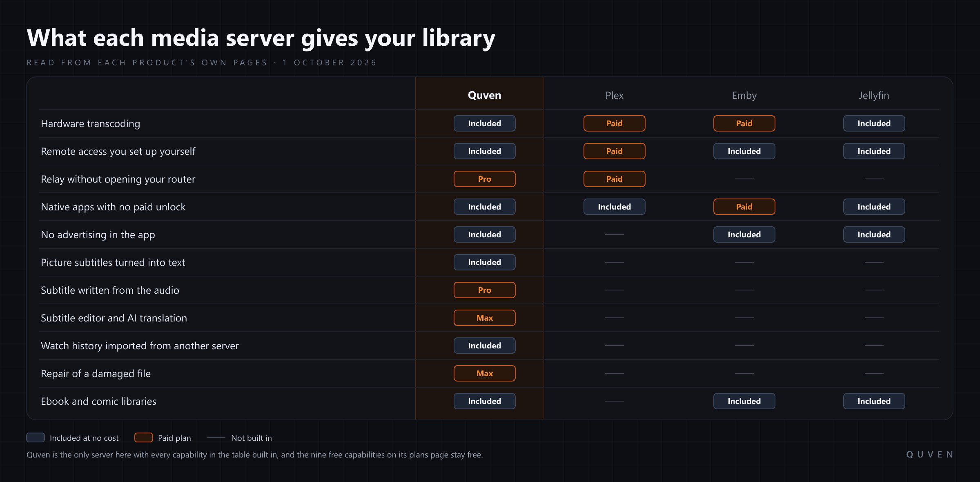
Task: Click the Jellyfin column header
Action: (874, 95)
